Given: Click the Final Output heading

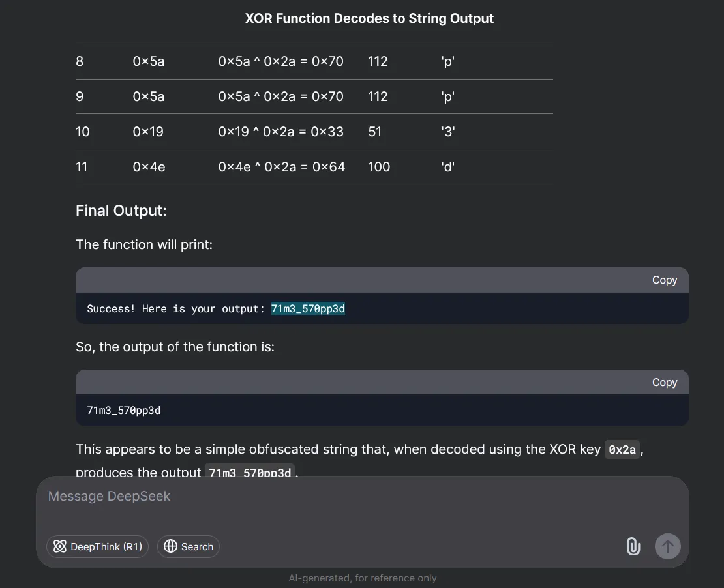Looking at the screenshot, I should coord(121,211).
